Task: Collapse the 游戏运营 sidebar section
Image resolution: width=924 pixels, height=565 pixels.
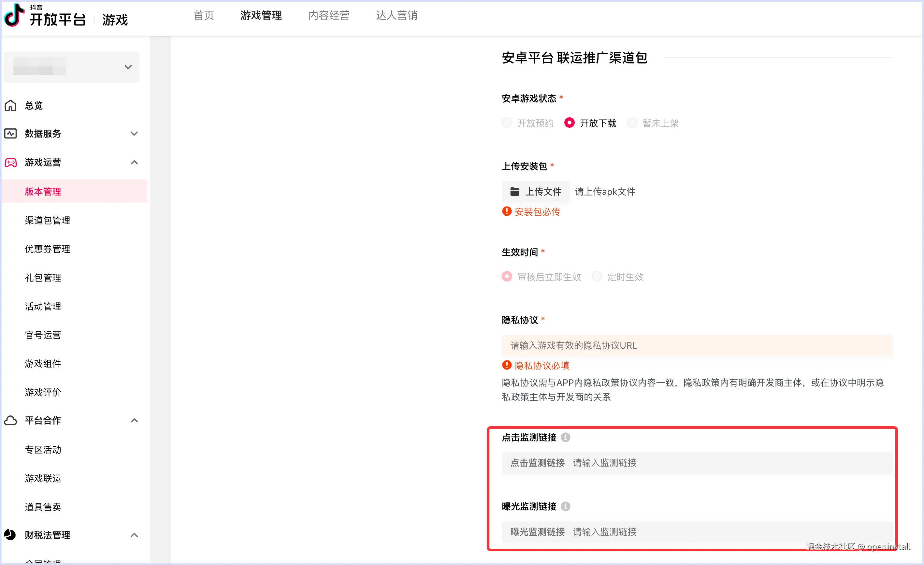Action: 134,162
